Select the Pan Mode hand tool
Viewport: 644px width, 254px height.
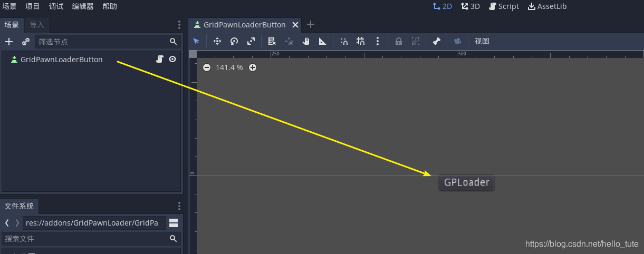306,41
